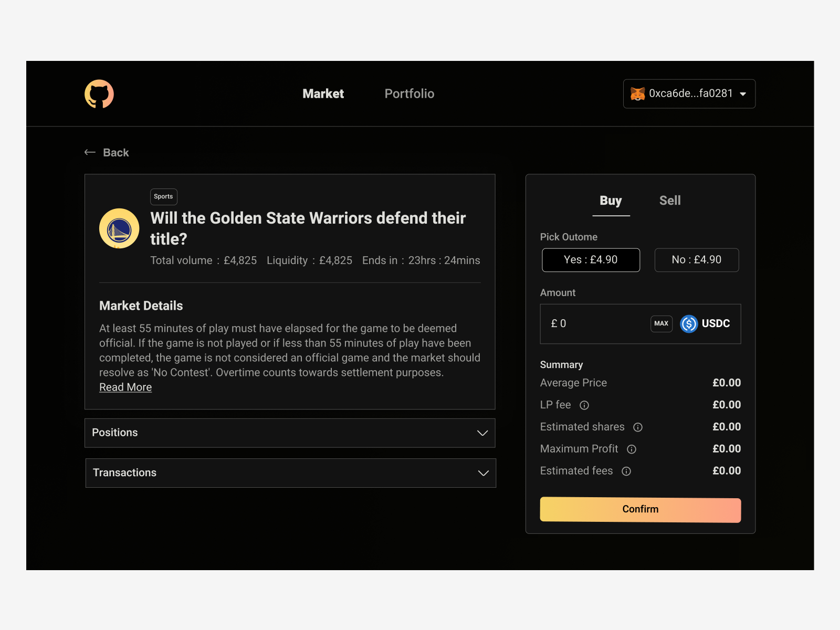The height and width of the screenshot is (630, 840).
Task: Select the No £4.90 outcome
Action: coord(697,260)
